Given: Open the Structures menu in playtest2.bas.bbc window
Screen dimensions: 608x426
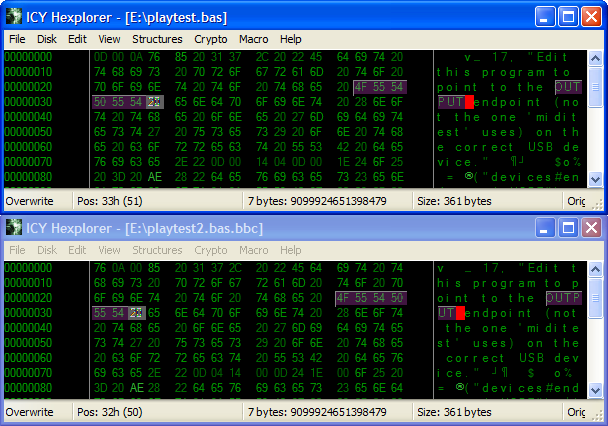Looking at the screenshot, I should click(157, 250).
